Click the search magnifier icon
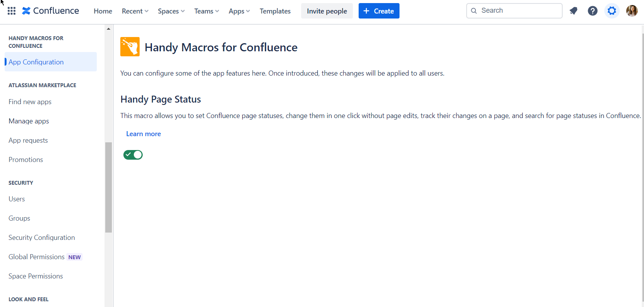The height and width of the screenshot is (307, 644). point(474,11)
